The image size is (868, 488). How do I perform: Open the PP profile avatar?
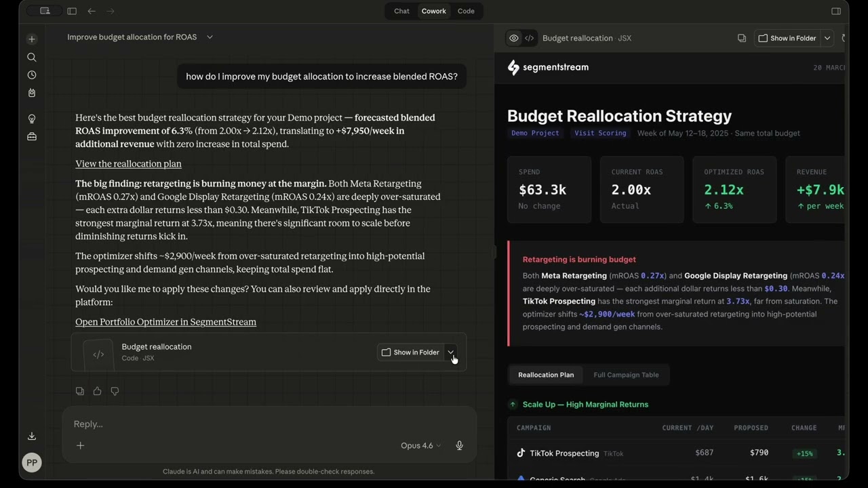pyautogui.click(x=32, y=463)
